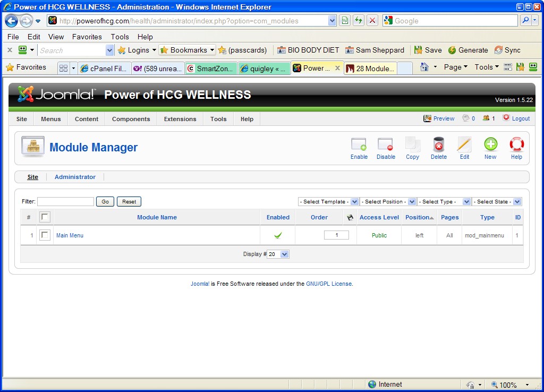Screen dimensions: 544x392
Task: Click the New module plus icon
Action: coord(490,148)
